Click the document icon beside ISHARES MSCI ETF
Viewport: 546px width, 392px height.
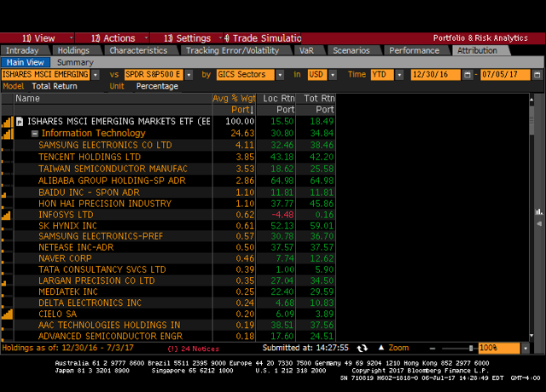[20, 122]
